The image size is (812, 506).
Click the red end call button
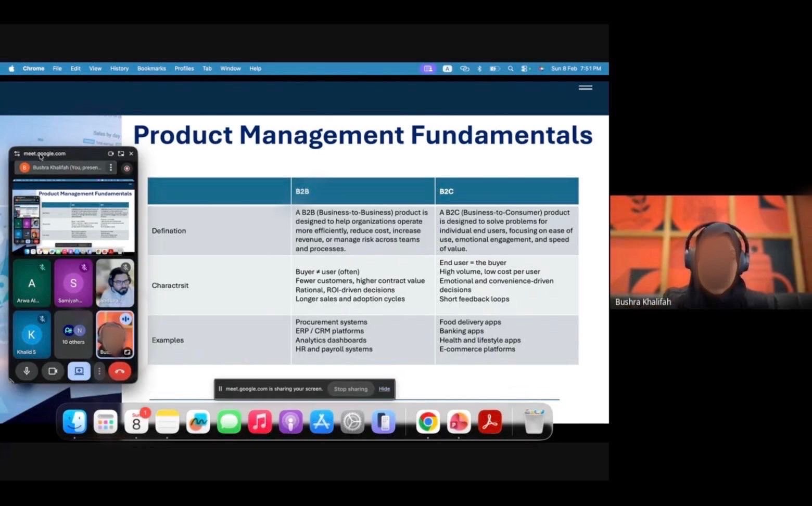120,371
